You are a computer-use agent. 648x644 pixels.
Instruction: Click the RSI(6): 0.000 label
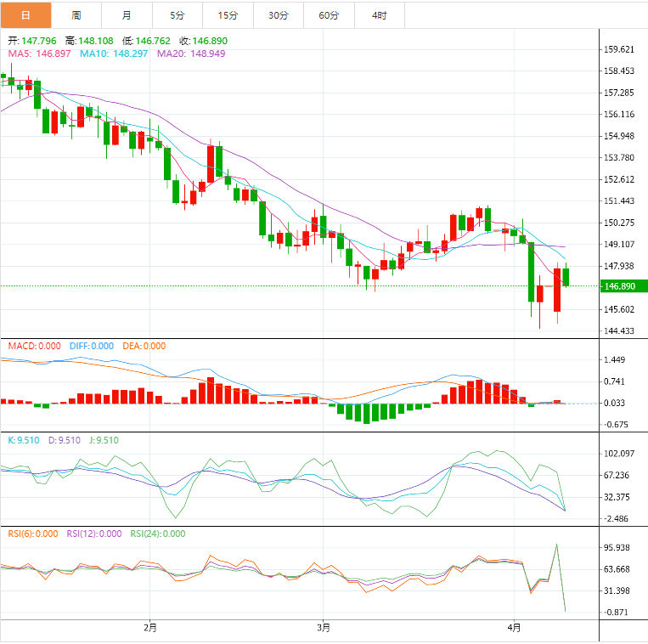click(33, 534)
